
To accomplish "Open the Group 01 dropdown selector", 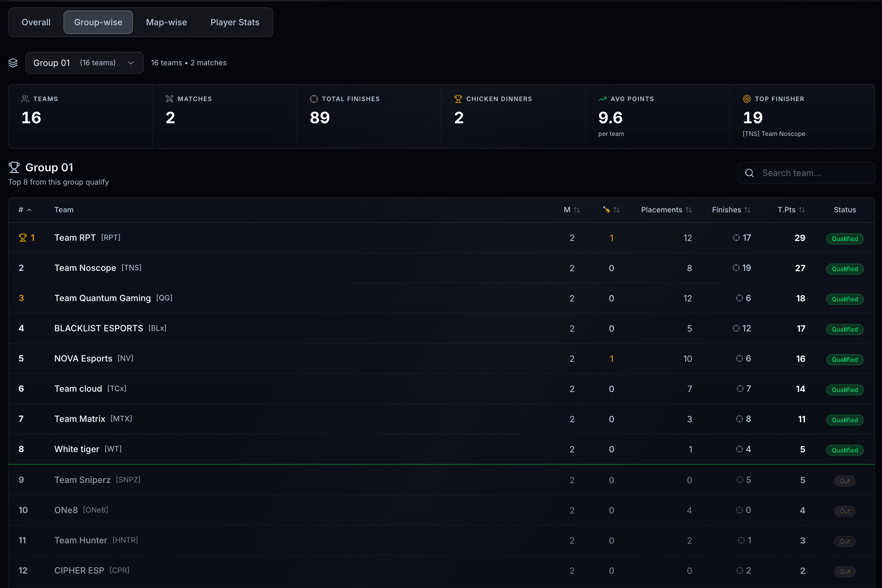I will (x=84, y=63).
